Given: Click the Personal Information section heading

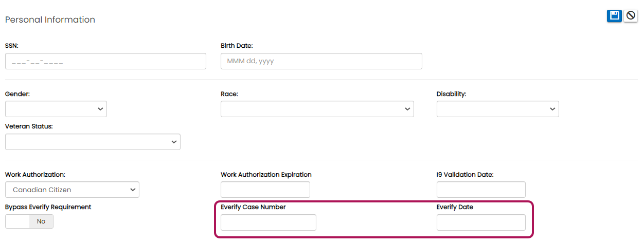Looking at the screenshot, I should pos(50,20).
